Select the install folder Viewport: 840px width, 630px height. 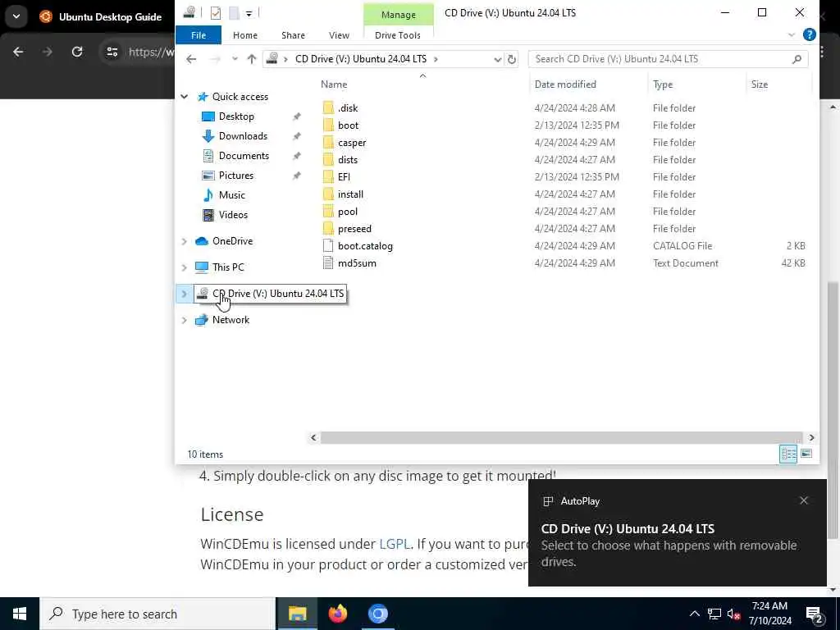point(350,194)
